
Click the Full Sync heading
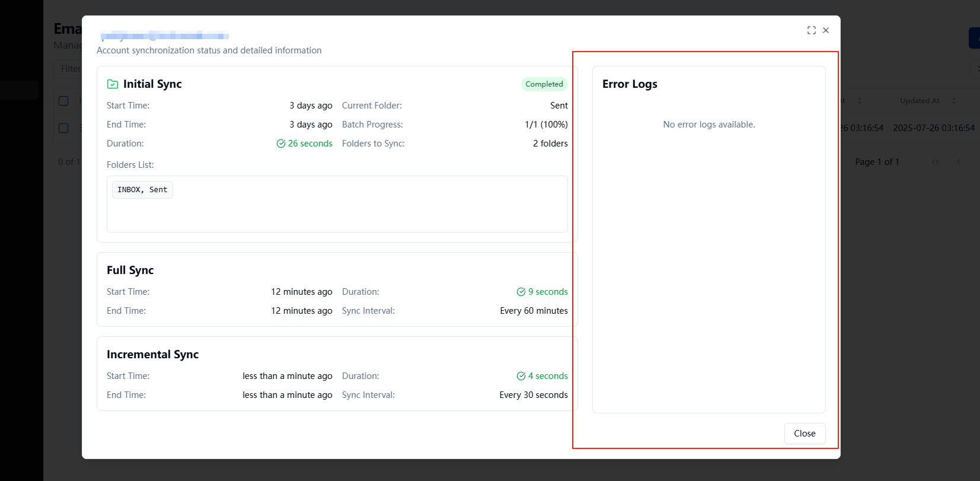[x=130, y=270]
